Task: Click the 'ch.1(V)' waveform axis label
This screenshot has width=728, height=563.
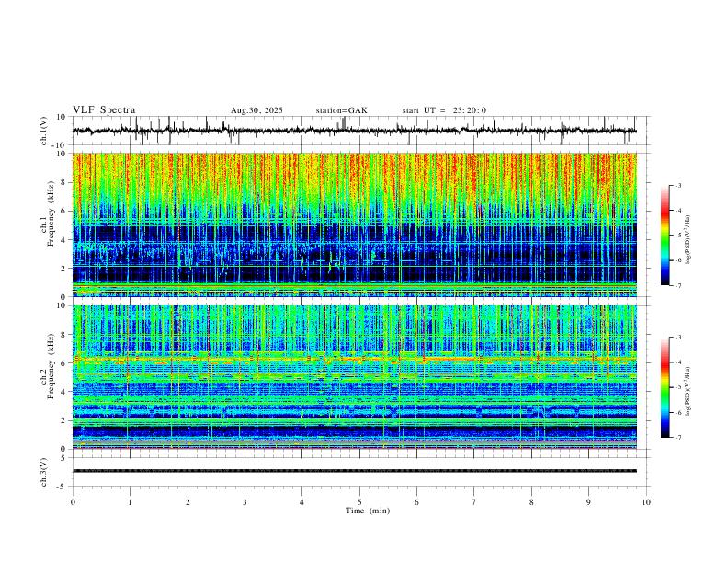Action: click(44, 131)
